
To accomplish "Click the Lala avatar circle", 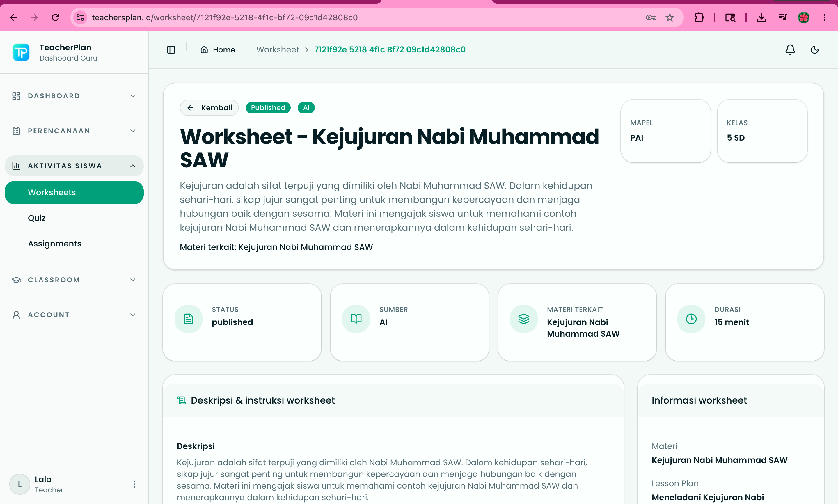I will click(x=20, y=484).
